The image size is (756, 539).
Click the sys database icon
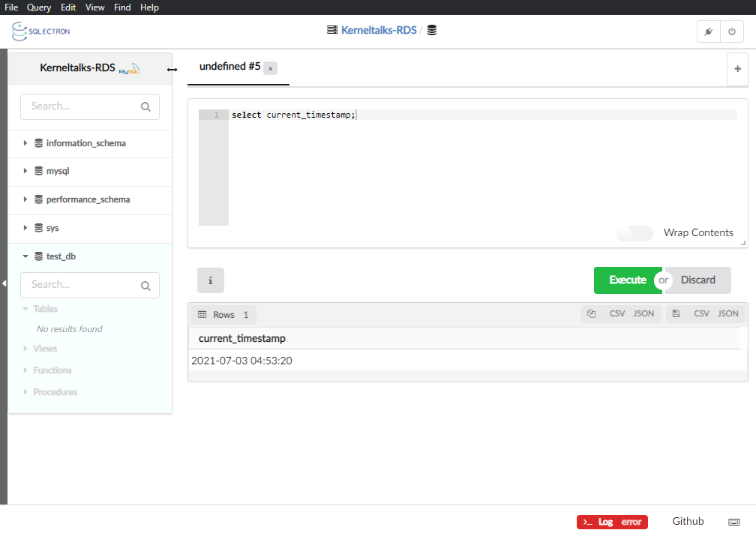[38, 228]
